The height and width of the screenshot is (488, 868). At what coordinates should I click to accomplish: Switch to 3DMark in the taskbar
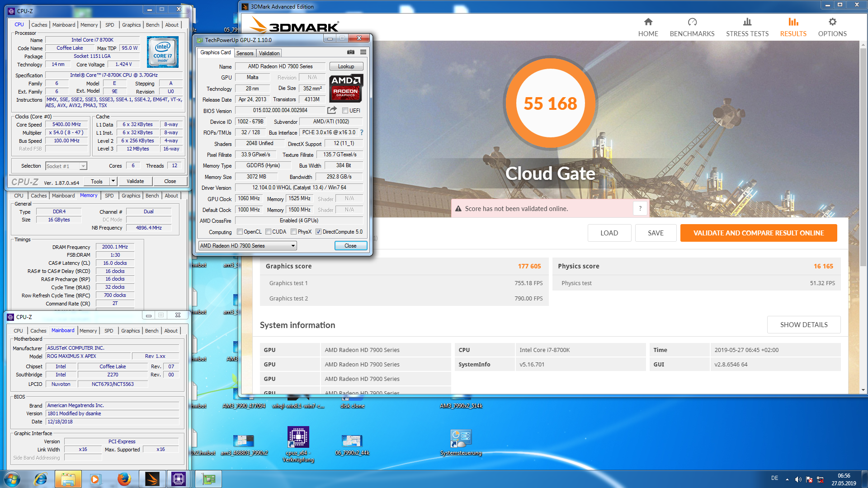pos(152,479)
